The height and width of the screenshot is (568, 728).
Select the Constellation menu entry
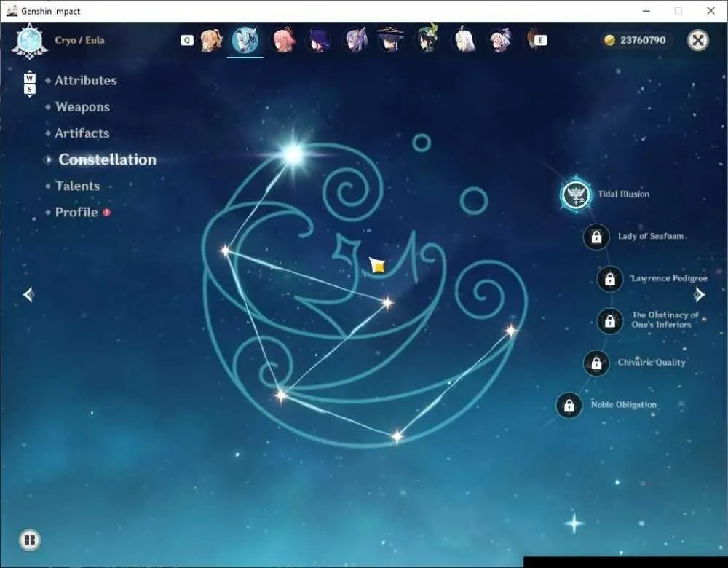[107, 159]
